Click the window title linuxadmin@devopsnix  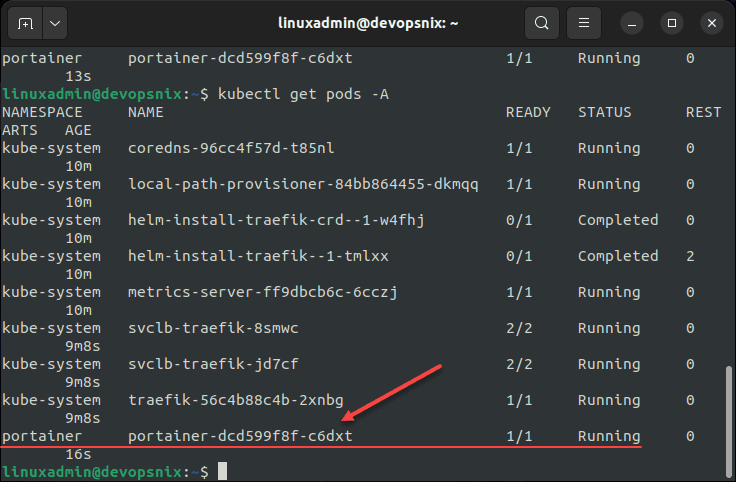[368, 23]
